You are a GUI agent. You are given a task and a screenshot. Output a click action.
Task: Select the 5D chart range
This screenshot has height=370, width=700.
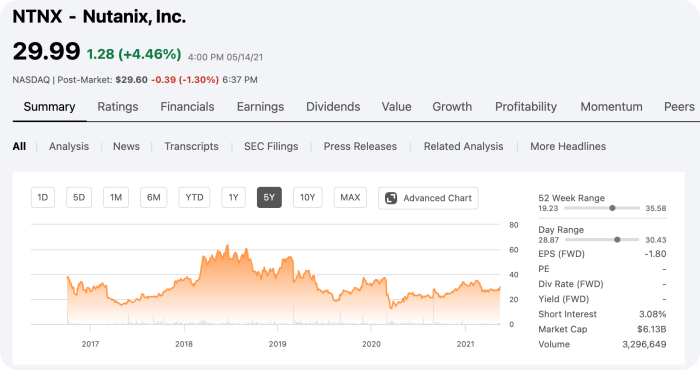point(79,198)
